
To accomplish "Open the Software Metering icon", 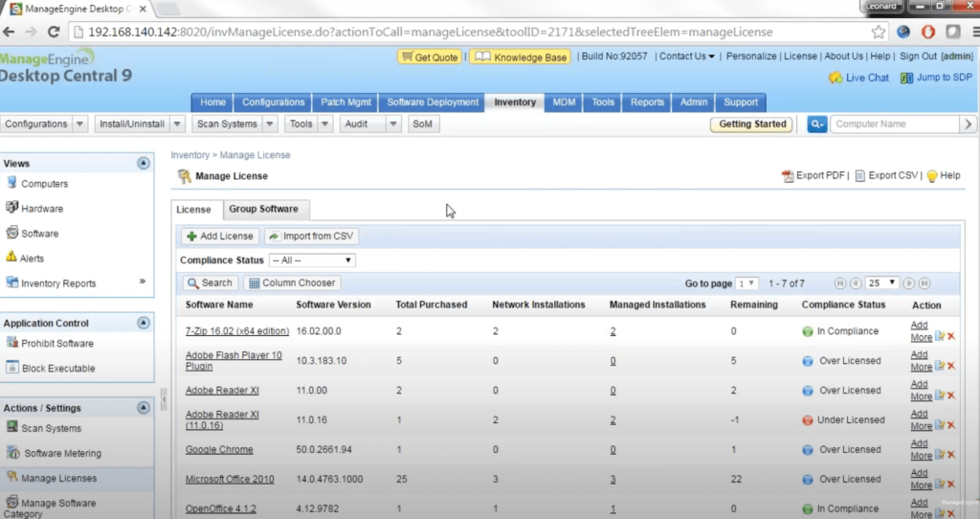I will click(13, 453).
